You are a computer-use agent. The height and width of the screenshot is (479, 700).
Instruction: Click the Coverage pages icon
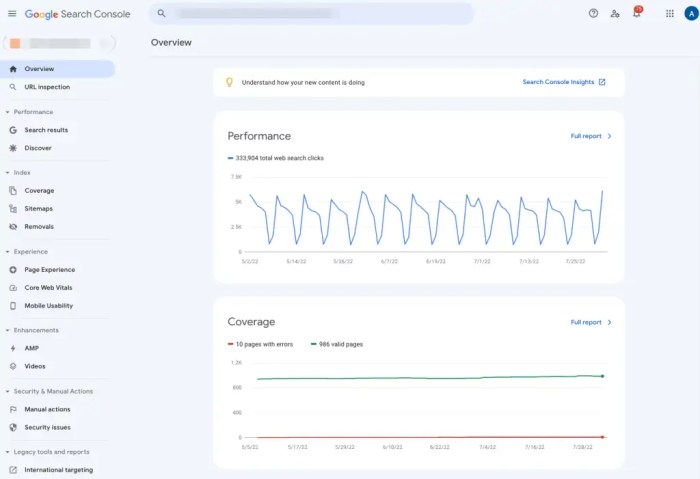pos(13,191)
